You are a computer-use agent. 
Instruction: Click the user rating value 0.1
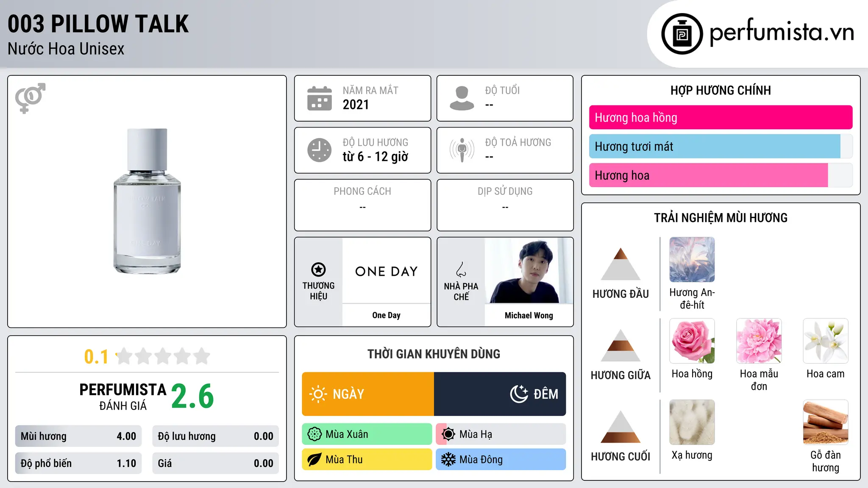96,357
